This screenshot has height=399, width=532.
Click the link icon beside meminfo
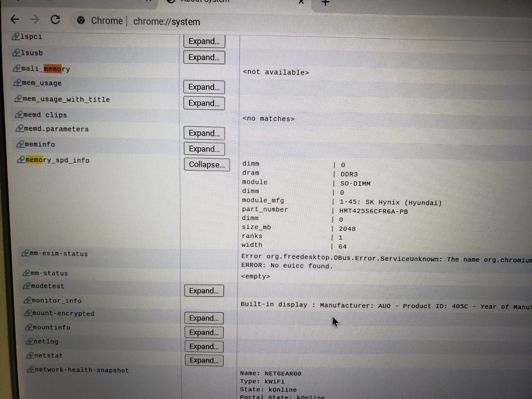coord(20,144)
